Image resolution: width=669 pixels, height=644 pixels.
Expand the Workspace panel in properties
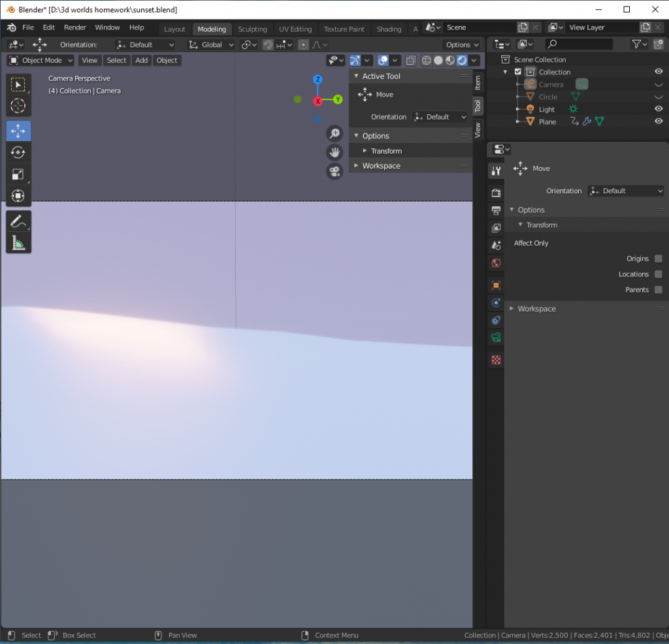pyautogui.click(x=536, y=309)
